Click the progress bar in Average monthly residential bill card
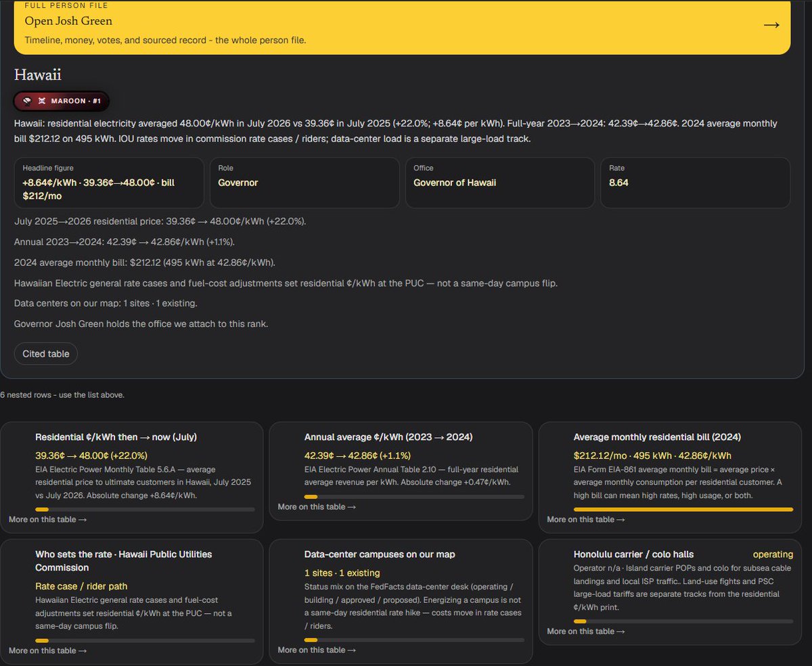Viewport: 812px width, 666px height. click(x=683, y=509)
